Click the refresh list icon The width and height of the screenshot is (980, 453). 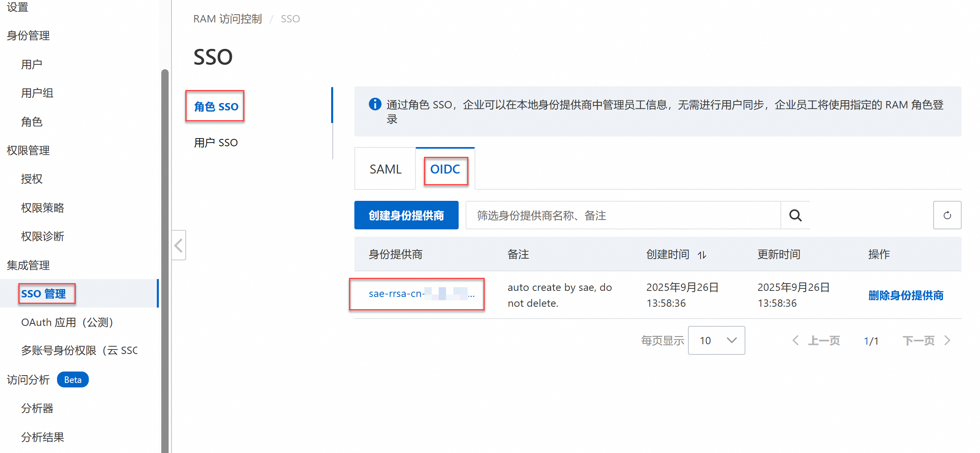tap(947, 216)
